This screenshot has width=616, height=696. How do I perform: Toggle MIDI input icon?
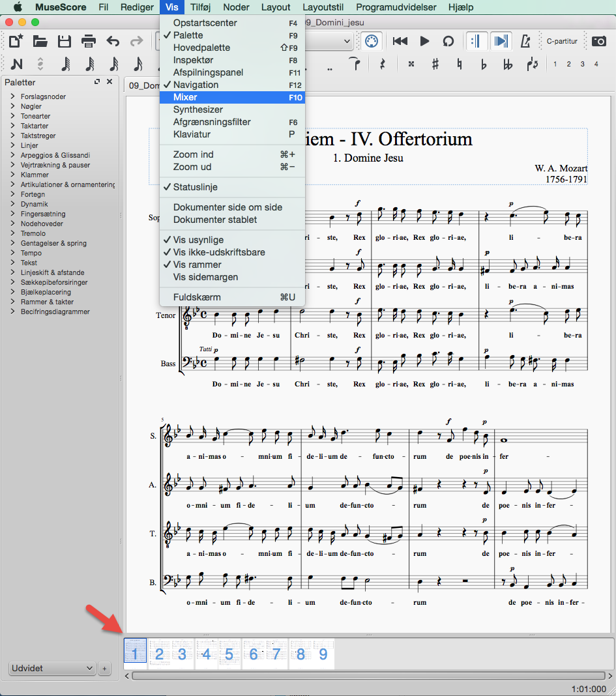(x=372, y=41)
